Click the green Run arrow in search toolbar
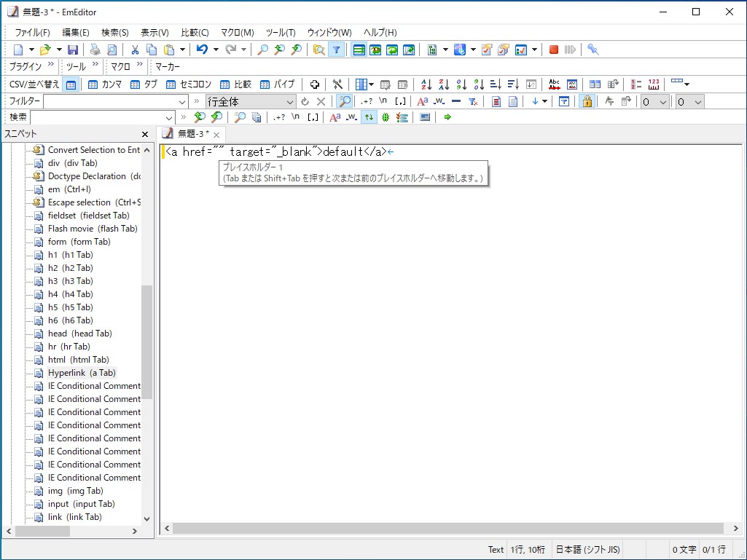The height and width of the screenshot is (560, 747). pos(447,117)
